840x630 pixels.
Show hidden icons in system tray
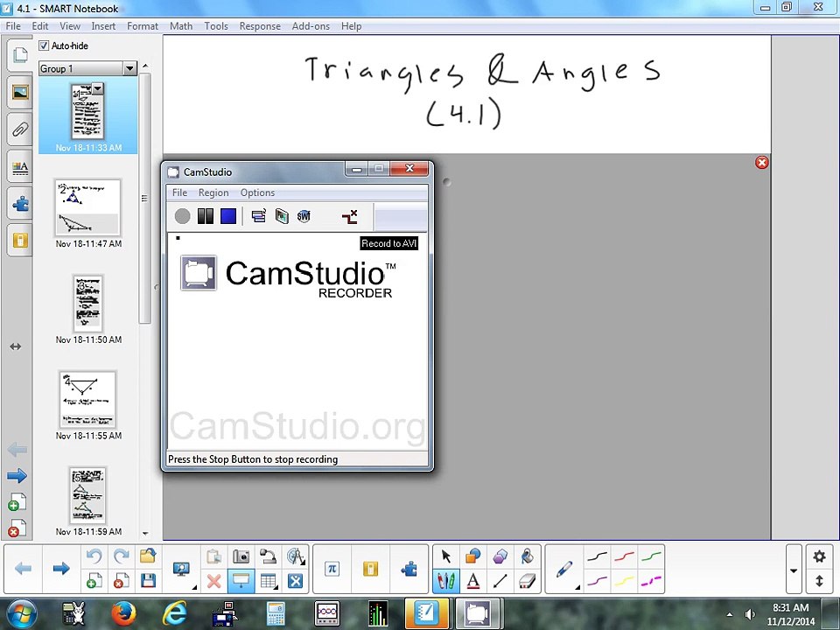729,614
